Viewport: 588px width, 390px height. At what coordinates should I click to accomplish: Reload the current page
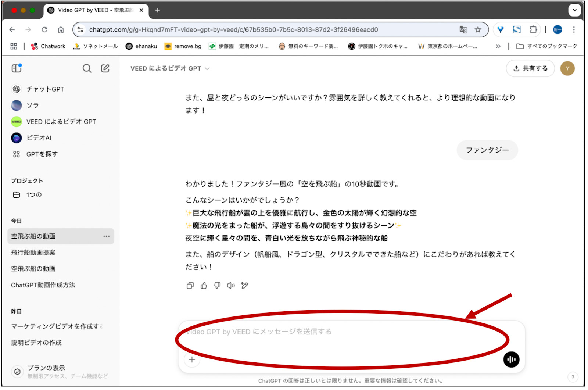point(44,30)
